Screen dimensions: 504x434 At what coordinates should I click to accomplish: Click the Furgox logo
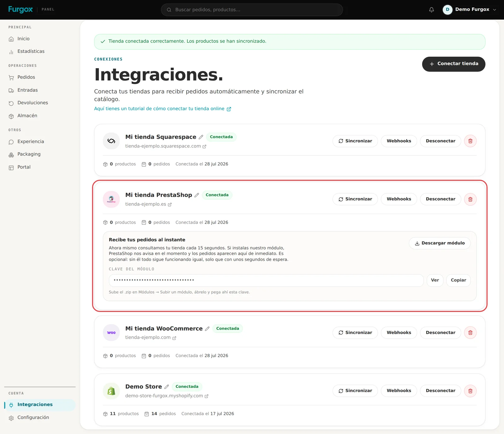pos(20,9)
